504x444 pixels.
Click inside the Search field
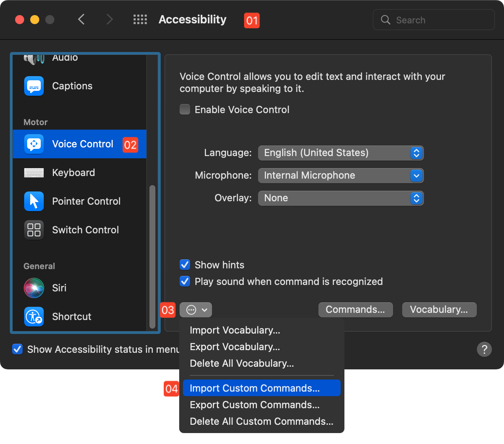click(x=433, y=20)
